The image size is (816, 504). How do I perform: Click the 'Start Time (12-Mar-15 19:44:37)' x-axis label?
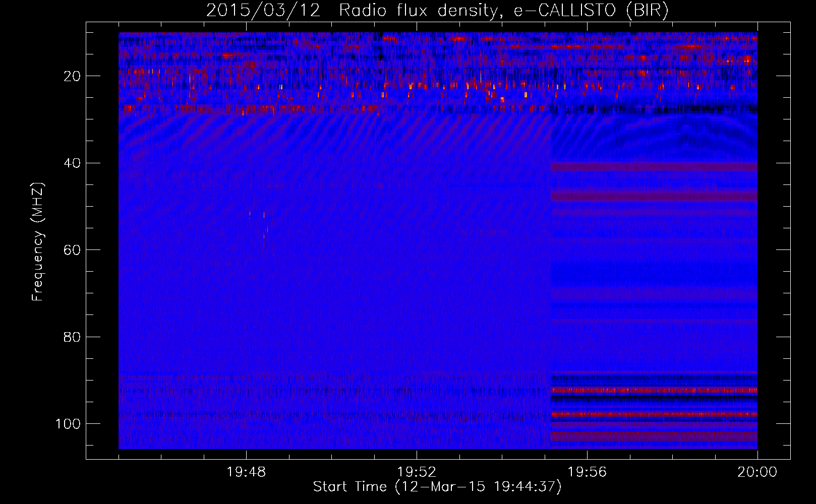[x=437, y=487]
